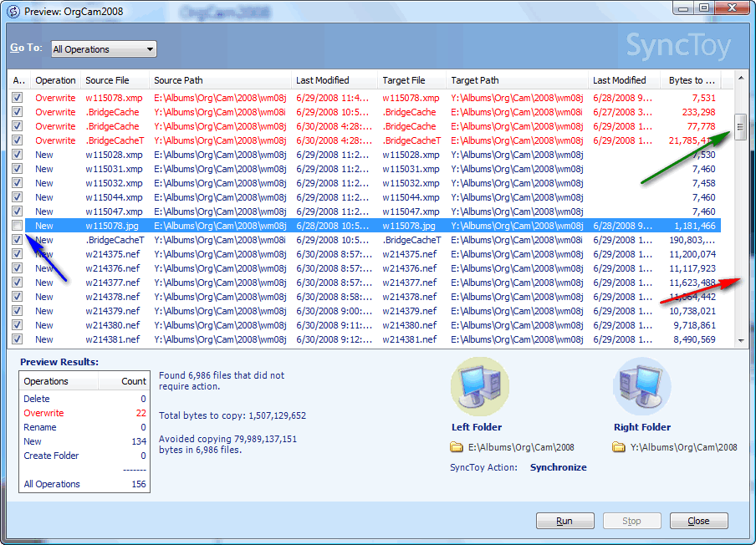Click the Overwrite link in Preview Results

pyautogui.click(x=43, y=413)
